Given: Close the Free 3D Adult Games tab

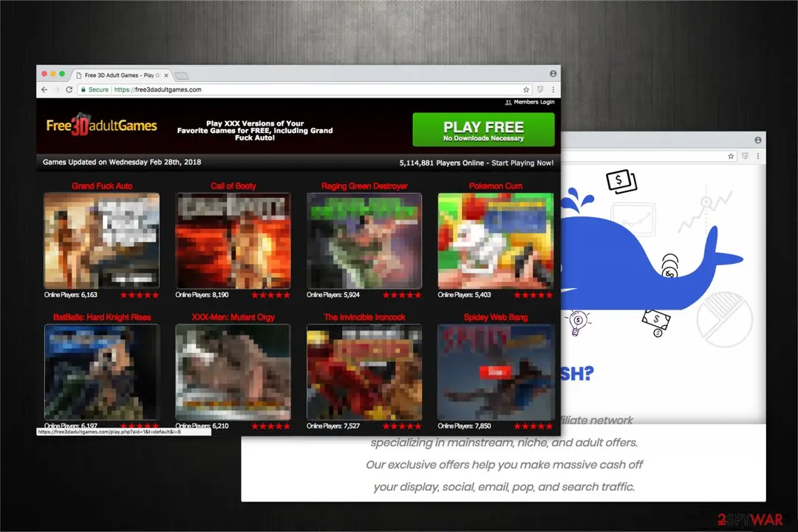Looking at the screenshot, I should click(x=166, y=75).
